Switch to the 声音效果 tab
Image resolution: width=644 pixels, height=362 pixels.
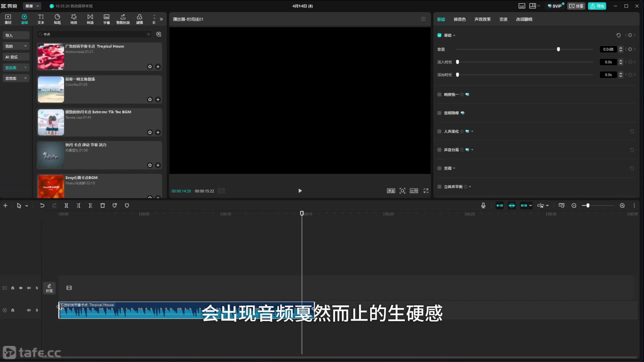point(482,19)
